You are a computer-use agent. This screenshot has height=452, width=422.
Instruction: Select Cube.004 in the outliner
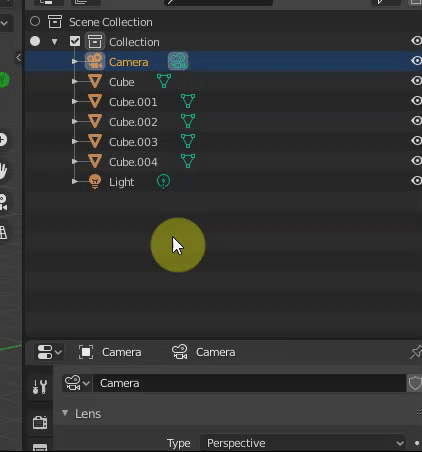tap(133, 162)
